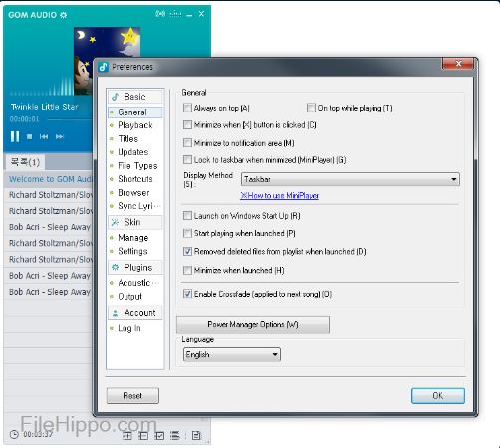Open Shortcuts preferences page
Image resolution: width=500 pixels, height=448 pixels.
(x=135, y=179)
